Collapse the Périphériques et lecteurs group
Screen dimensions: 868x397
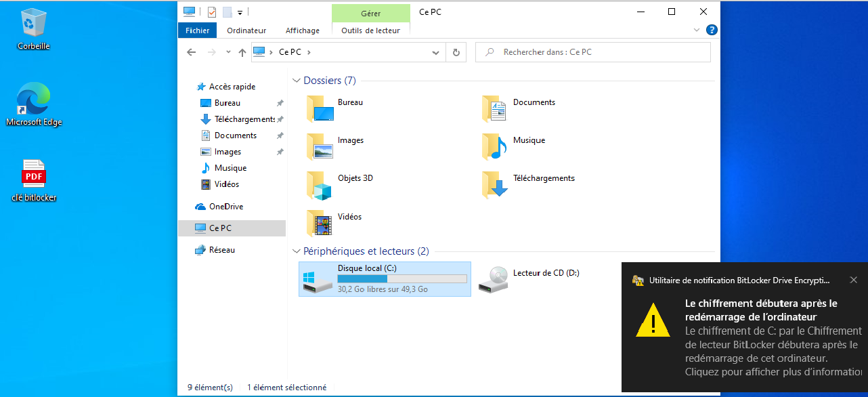[296, 251]
